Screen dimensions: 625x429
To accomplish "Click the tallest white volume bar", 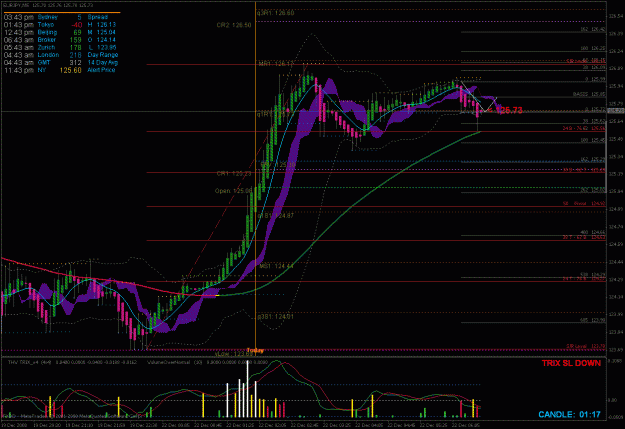I will pyautogui.click(x=248, y=389).
